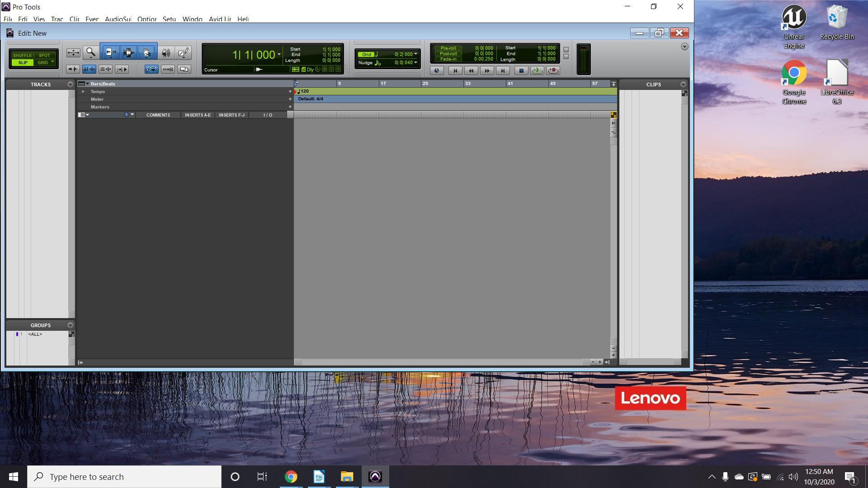868x488 pixels.
Task: Open the Setup menu
Action: point(169,19)
